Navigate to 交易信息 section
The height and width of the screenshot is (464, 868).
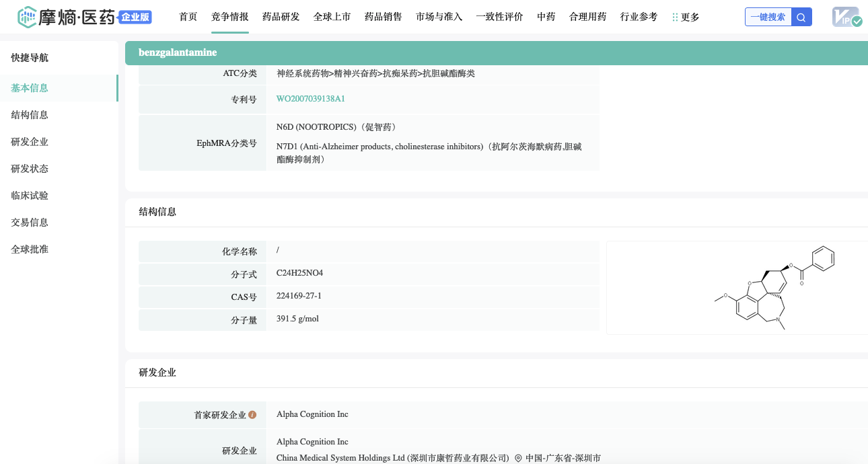(x=30, y=223)
